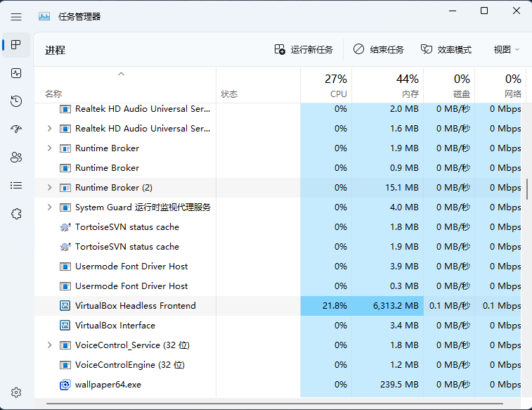Open the Services page in sidebar
This screenshot has height=410, width=532.
click(x=16, y=214)
